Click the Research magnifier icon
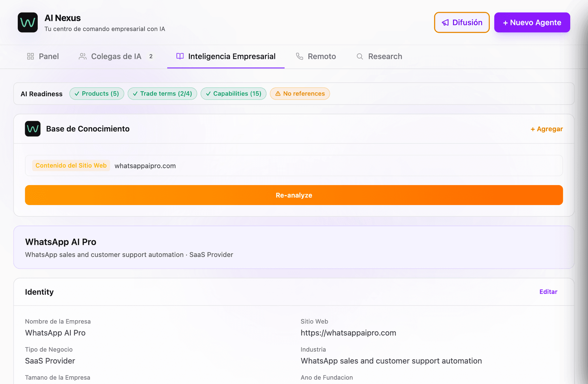The height and width of the screenshot is (384, 588). pos(360,56)
